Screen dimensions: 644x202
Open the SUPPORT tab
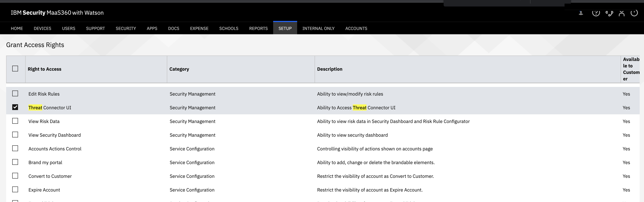tap(96, 28)
